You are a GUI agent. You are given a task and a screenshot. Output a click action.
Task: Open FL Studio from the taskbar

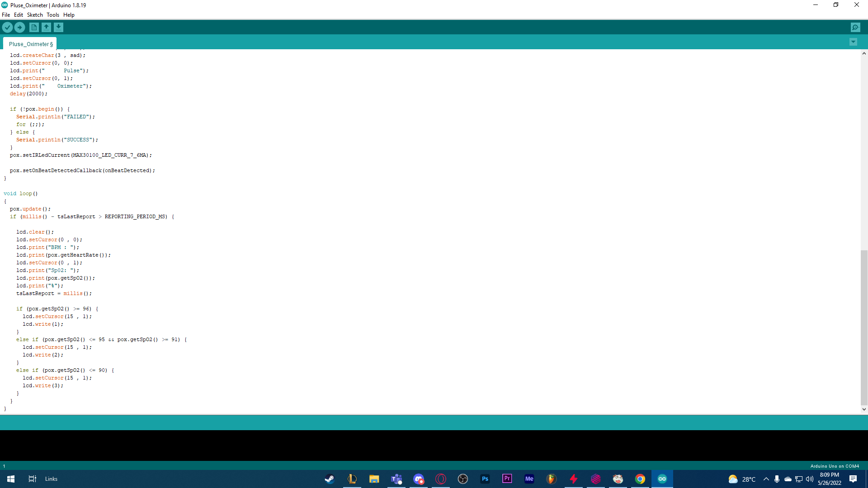[x=551, y=479]
